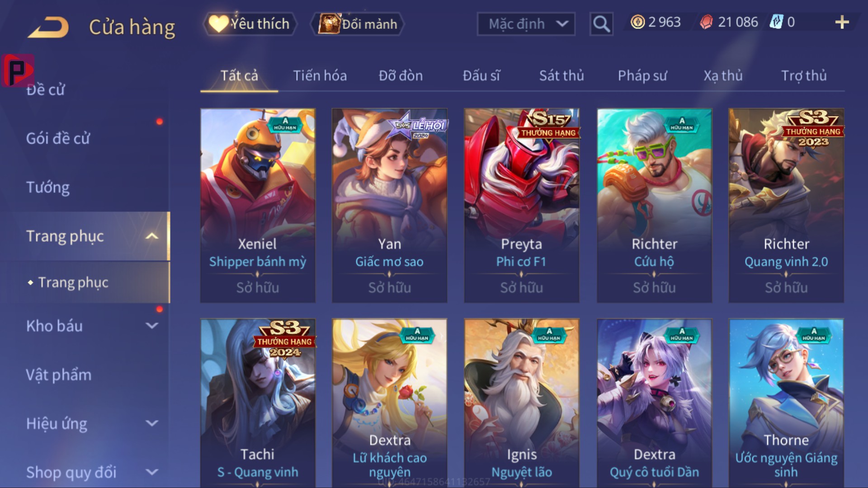Expand the Shop quy đổi section
Screen dimensions: 868x488
coord(152,472)
